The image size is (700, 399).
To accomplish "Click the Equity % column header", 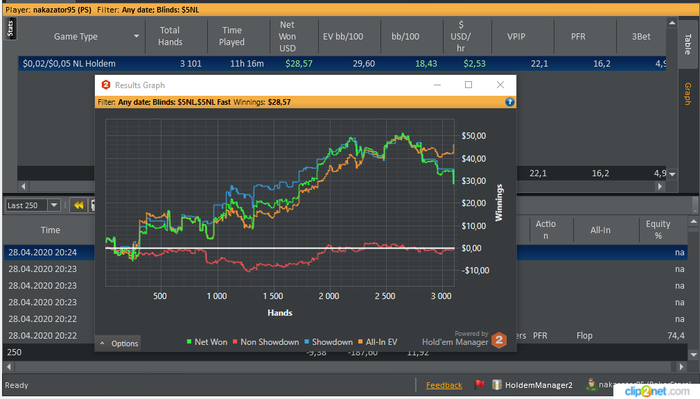I will [x=658, y=230].
